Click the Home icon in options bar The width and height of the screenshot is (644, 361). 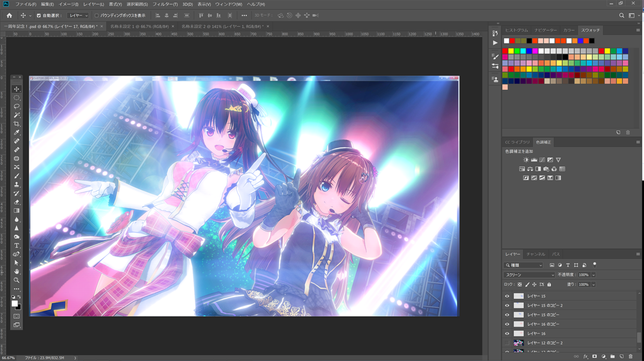(9, 16)
